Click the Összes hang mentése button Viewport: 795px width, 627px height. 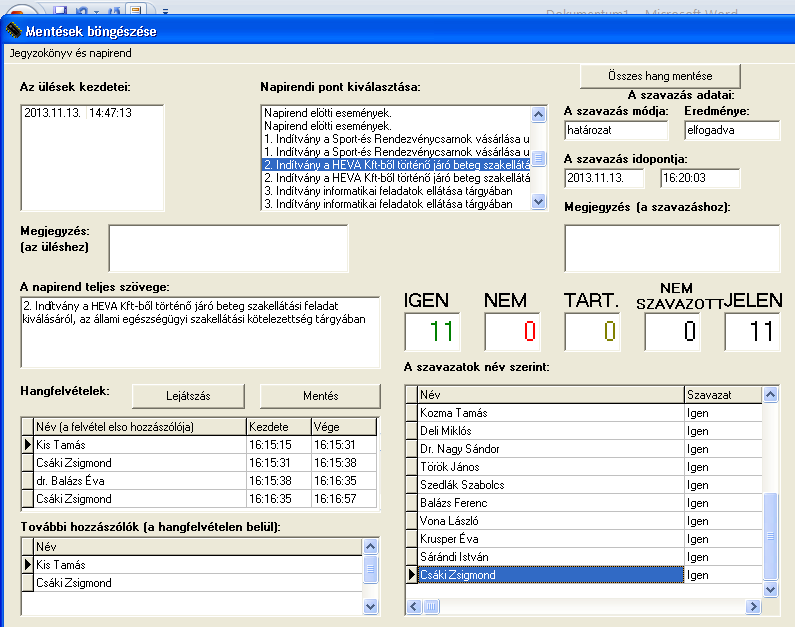click(x=660, y=76)
